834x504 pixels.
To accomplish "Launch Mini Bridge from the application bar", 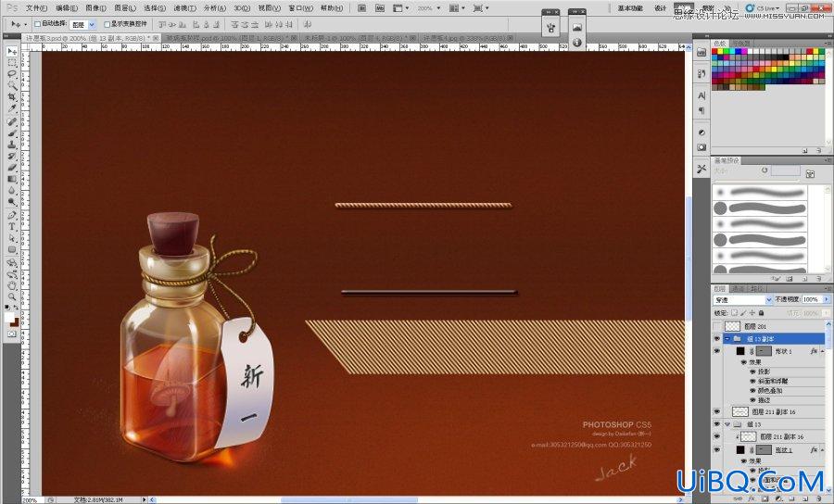I will 380,8.
